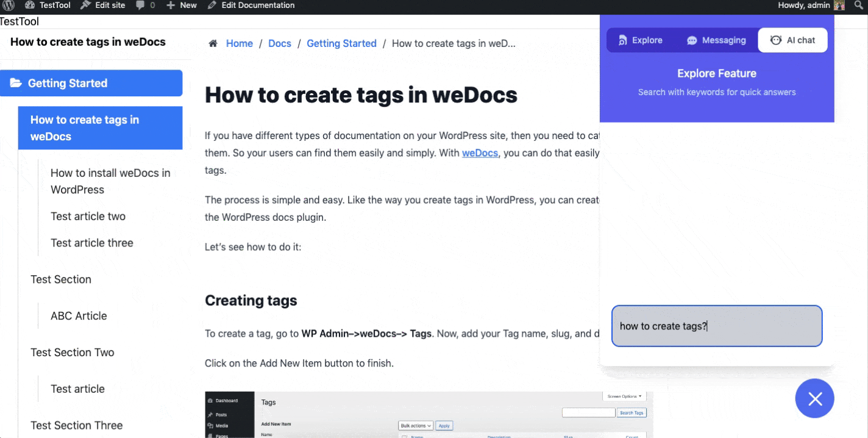
Task: Close the assistant widget with X button
Action: pyautogui.click(x=815, y=398)
